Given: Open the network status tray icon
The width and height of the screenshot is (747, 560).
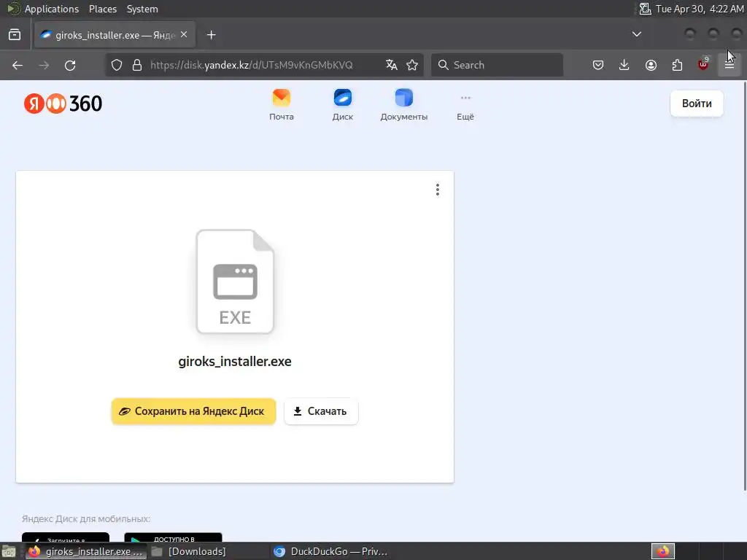Looking at the screenshot, I should [x=645, y=9].
